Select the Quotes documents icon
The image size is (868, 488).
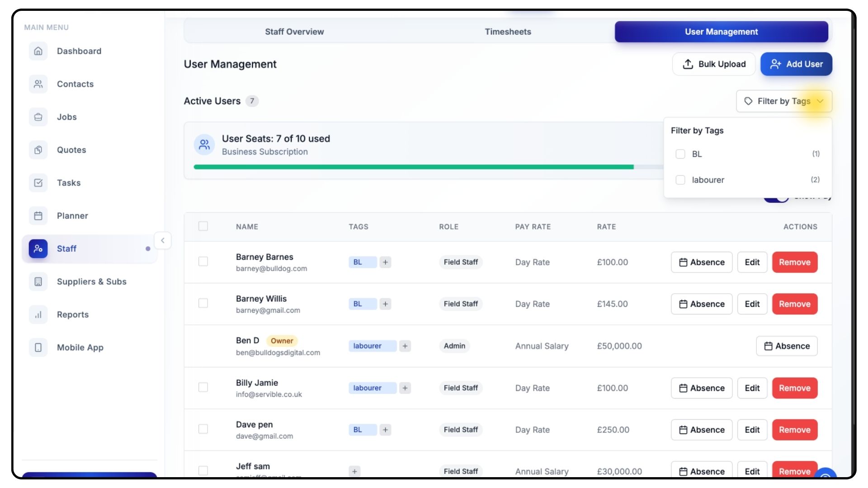click(x=38, y=150)
